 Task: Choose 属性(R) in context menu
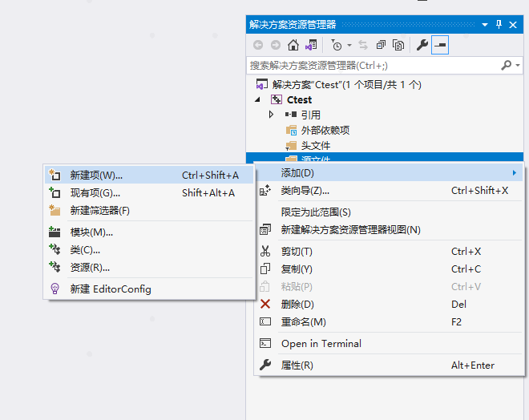tap(389, 365)
